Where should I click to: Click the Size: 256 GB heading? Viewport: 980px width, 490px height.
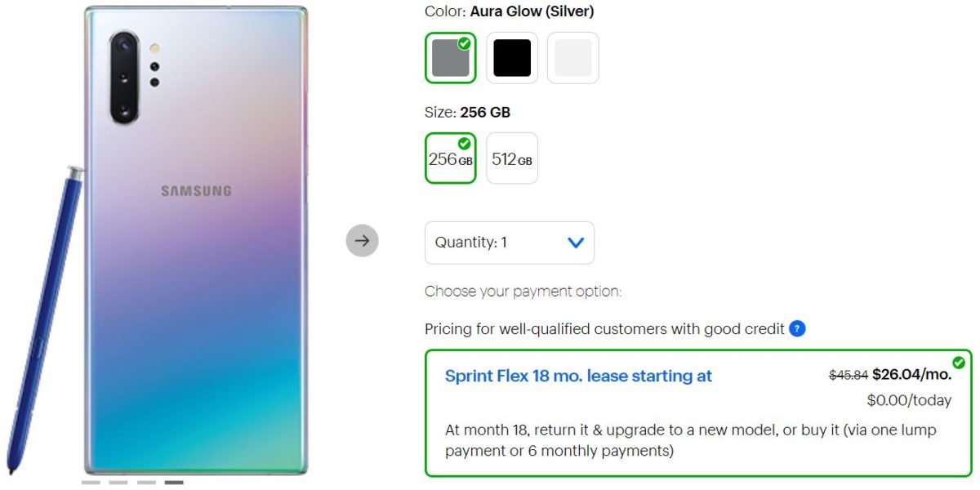[x=465, y=112]
